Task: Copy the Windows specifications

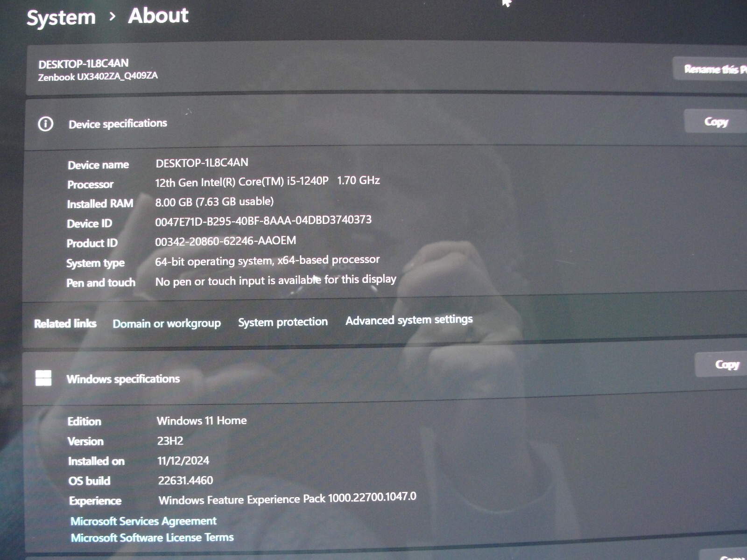Action: coord(721,364)
